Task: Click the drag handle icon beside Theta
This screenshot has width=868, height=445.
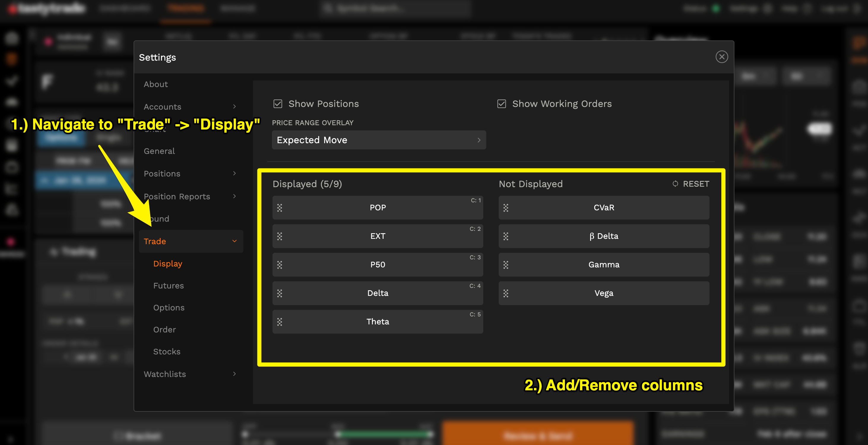Action: click(x=280, y=322)
